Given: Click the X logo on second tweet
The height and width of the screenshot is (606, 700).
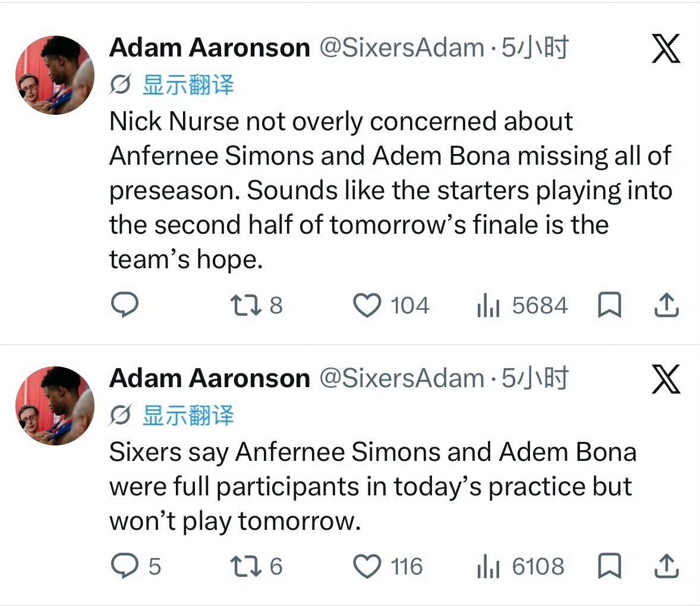Looking at the screenshot, I should pos(666,379).
